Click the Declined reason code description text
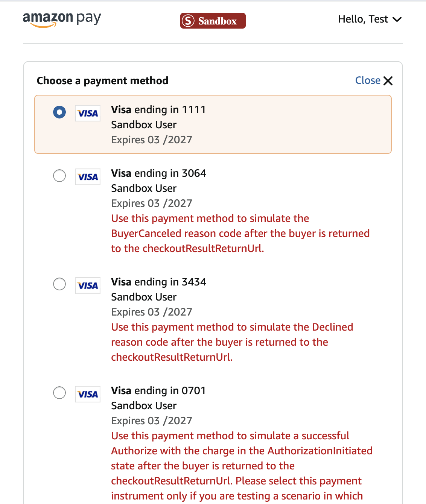This screenshot has height=504, width=426. click(x=232, y=342)
